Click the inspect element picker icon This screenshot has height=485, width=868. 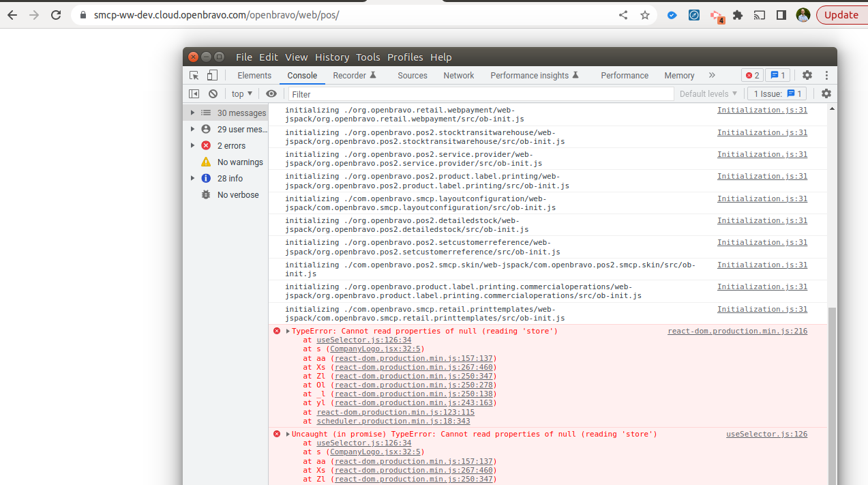coord(194,76)
